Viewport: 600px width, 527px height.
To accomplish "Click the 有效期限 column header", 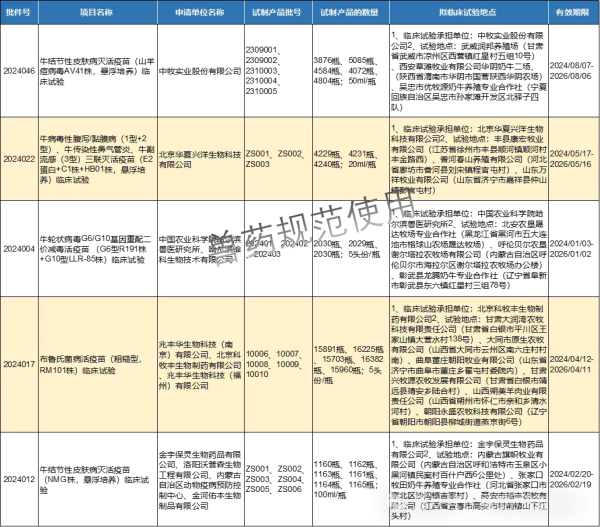I will pyautogui.click(x=574, y=12).
